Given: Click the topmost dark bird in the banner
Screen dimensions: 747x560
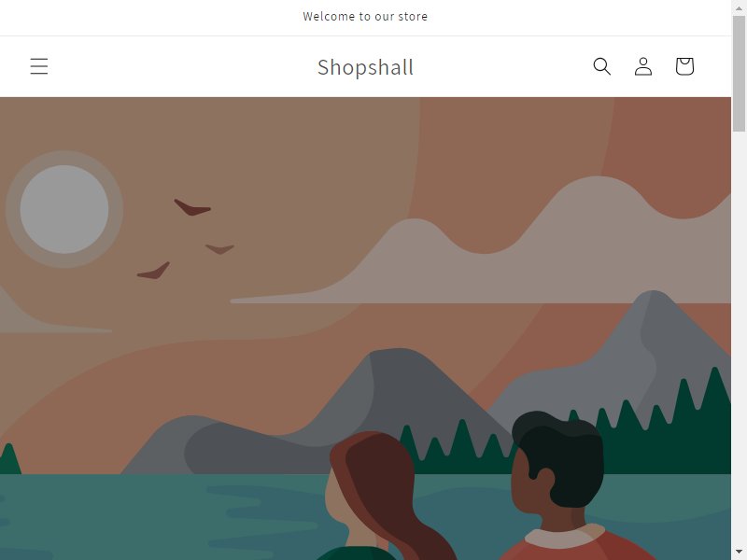Looking at the screenshot, I should 192,207.
